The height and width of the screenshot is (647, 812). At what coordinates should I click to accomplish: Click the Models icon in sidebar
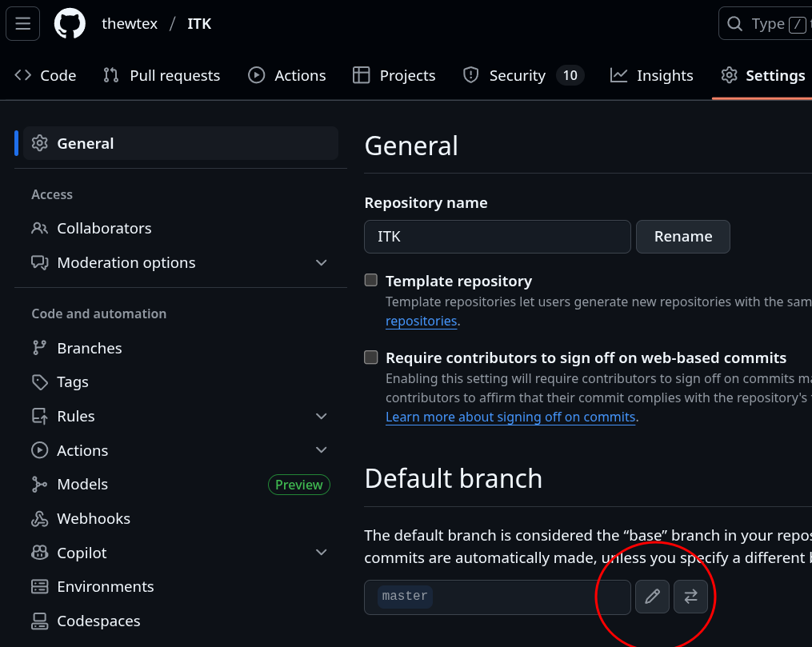coord(39,485)
